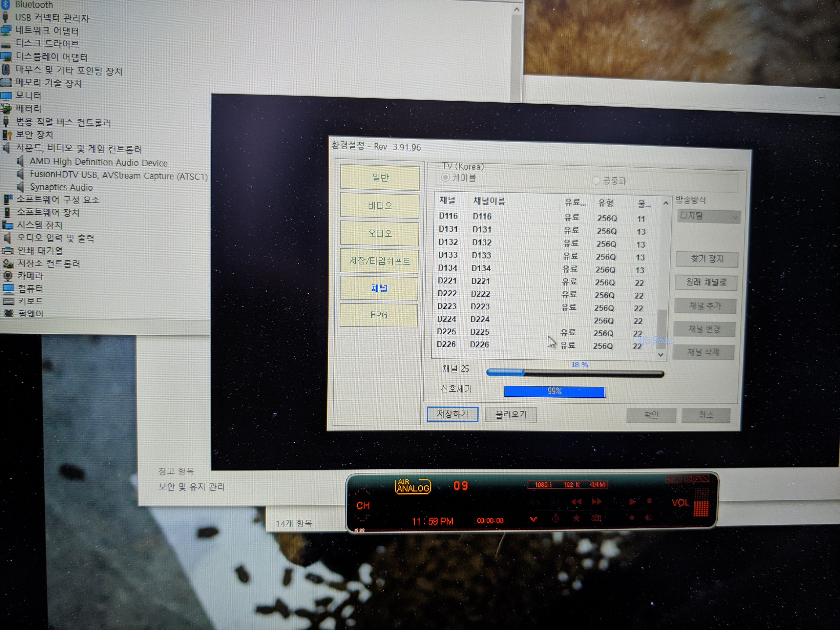The image size is (840, 630).
Task: Click the record dot icon on the player
Action: 632,518
